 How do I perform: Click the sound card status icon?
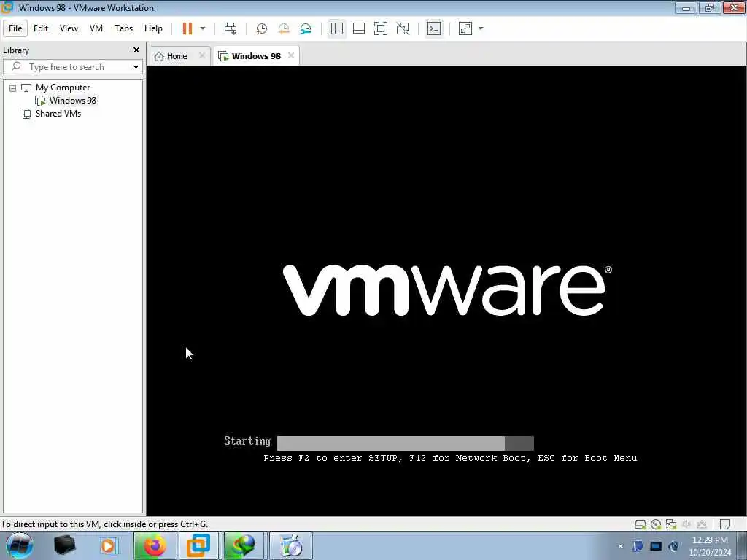[x=686, y=524]
